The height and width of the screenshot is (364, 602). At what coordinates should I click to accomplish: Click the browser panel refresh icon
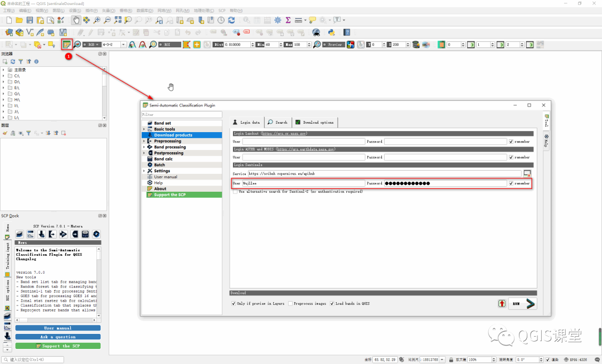point(13,61)
